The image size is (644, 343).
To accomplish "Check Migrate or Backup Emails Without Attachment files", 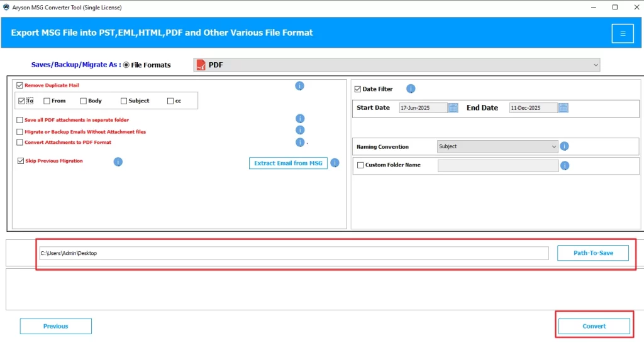I will click(x=19, y=132).
